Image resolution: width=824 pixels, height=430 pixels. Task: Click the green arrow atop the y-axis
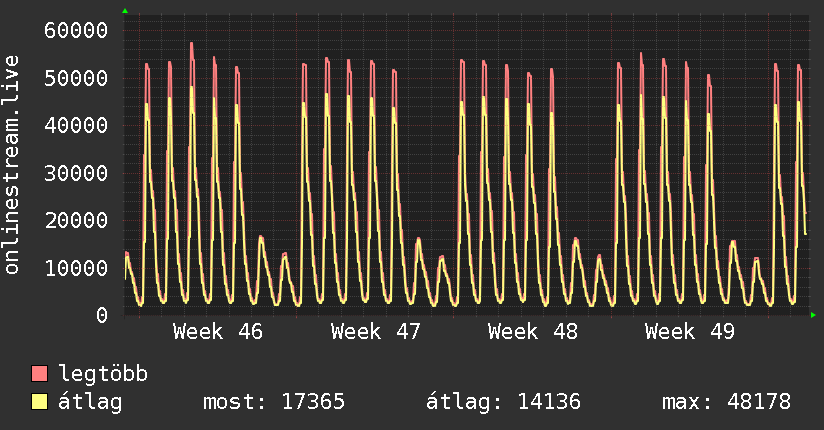pyautogui.click(x=125, y=11)
